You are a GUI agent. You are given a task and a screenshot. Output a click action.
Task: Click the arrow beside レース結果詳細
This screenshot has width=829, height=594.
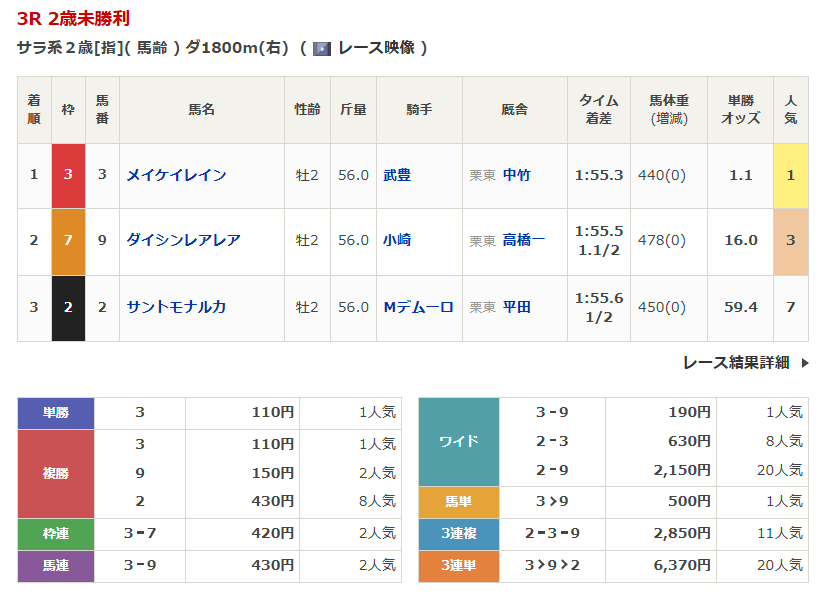805,363
